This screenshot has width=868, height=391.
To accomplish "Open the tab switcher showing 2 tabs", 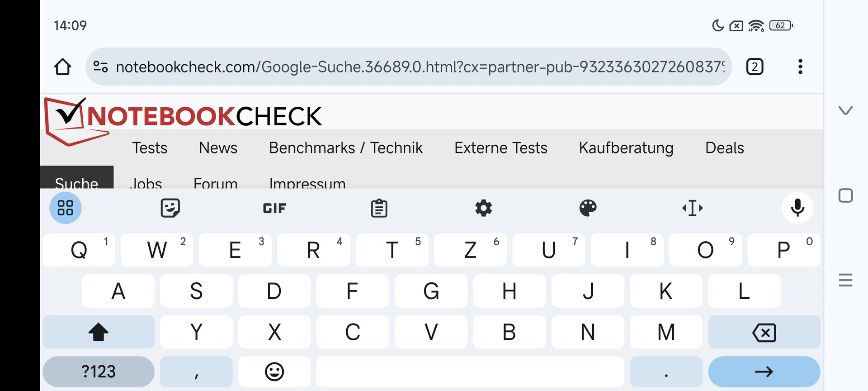I will [x=755, y=67].
